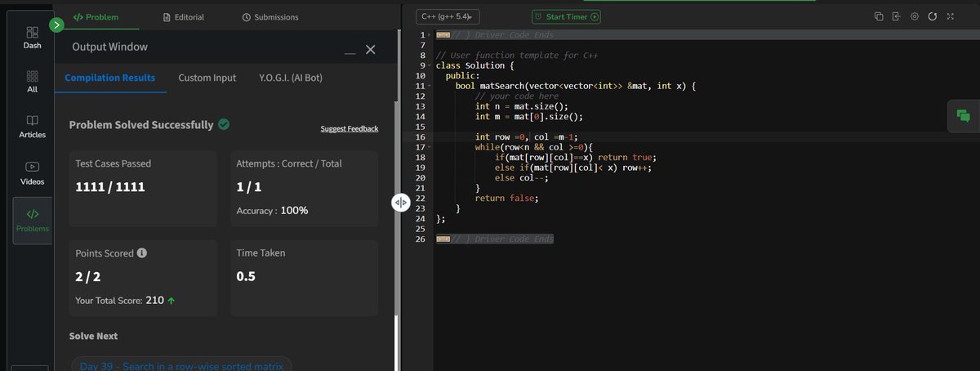Open the green chat bubble widget
The width and height of the screenshot is (980, 371).
(x=963, y=117)
